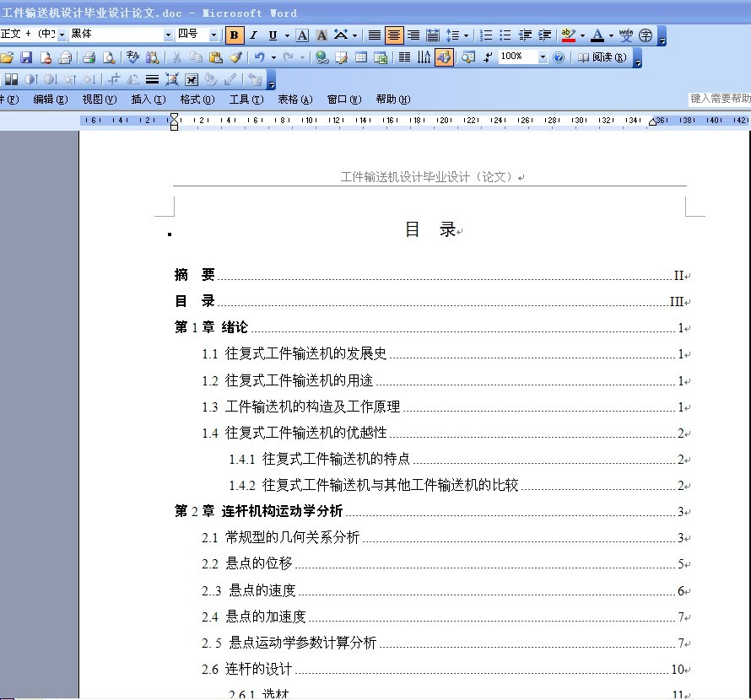Toggle Numbering list
Screen dimensions: 751x700
point(486,35)
